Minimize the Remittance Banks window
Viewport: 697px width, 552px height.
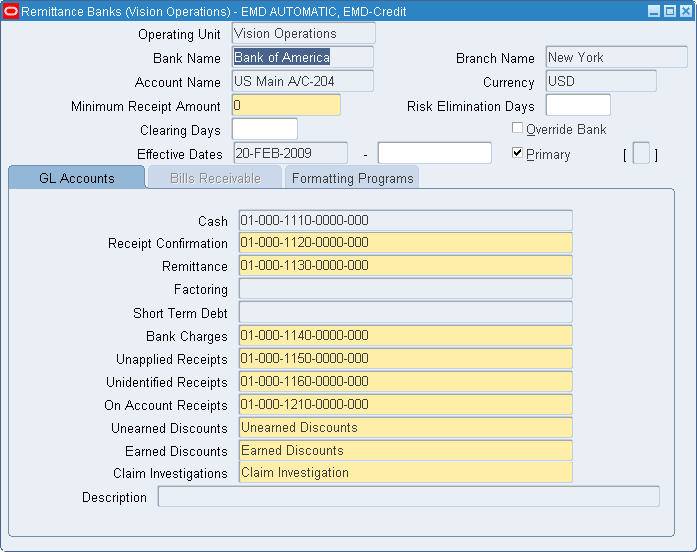tap(654, 11)
